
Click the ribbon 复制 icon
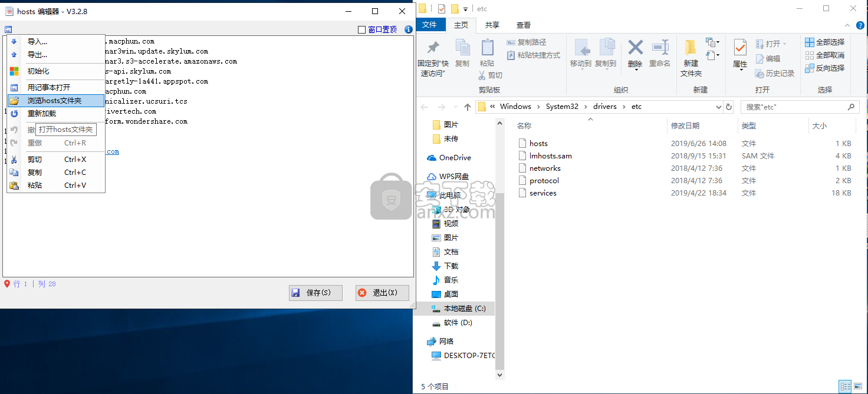click(462, 48)
